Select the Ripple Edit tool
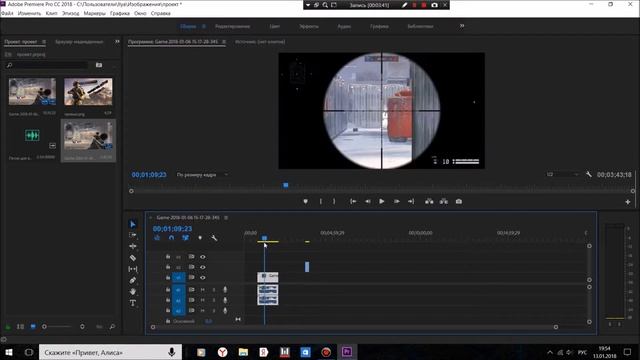Viewport: 640px width, 360px height. tap(133, 246)
